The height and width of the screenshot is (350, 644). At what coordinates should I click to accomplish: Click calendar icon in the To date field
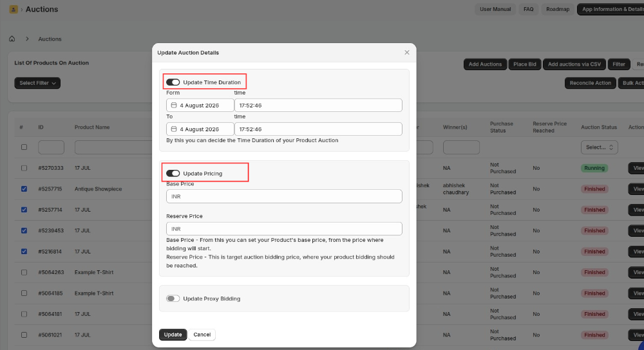[174, 129]
